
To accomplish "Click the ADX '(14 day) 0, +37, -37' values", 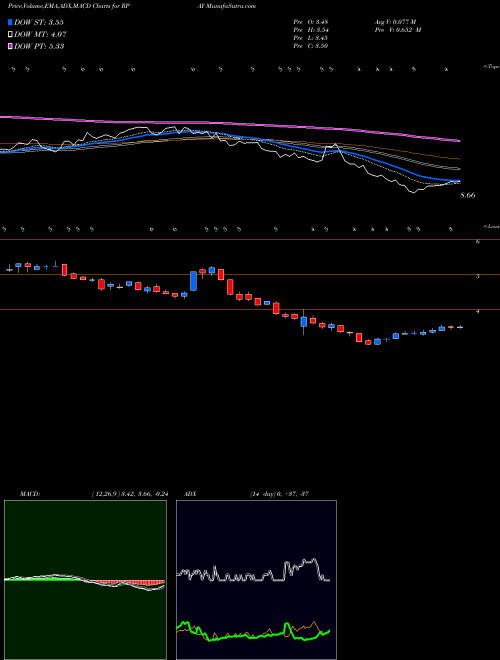I will tap(278, 494).
